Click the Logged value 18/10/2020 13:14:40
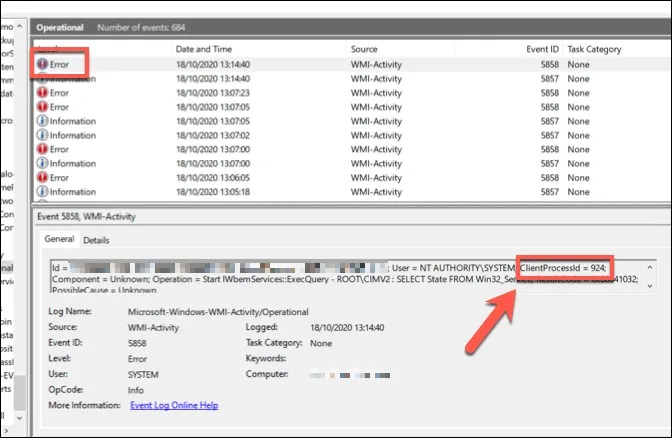This screenshot has width=672, height=438. click(347, 328)
